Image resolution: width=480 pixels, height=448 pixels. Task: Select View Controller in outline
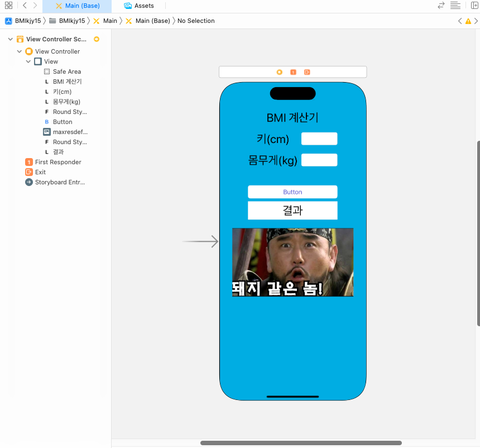point(57,51)
